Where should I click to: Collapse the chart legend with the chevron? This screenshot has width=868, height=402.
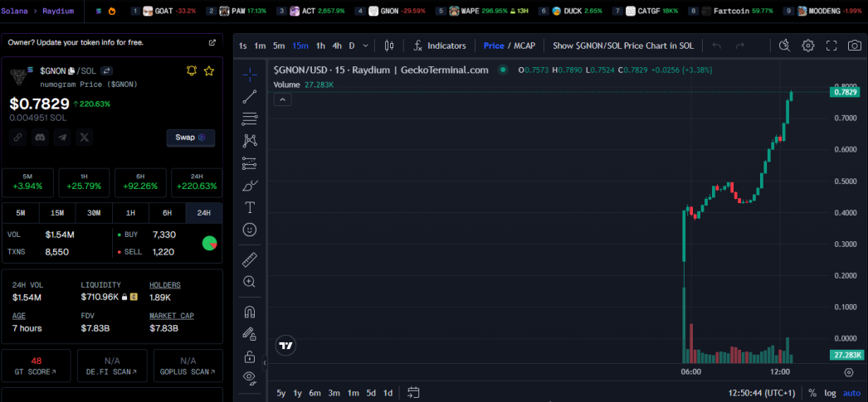282,100
